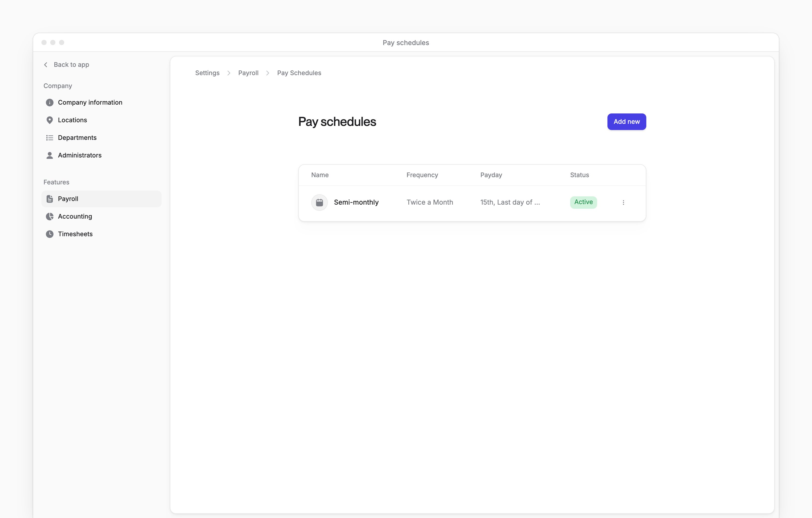
Task: Click the Frequency column header
Action: (x=422, y=175)
